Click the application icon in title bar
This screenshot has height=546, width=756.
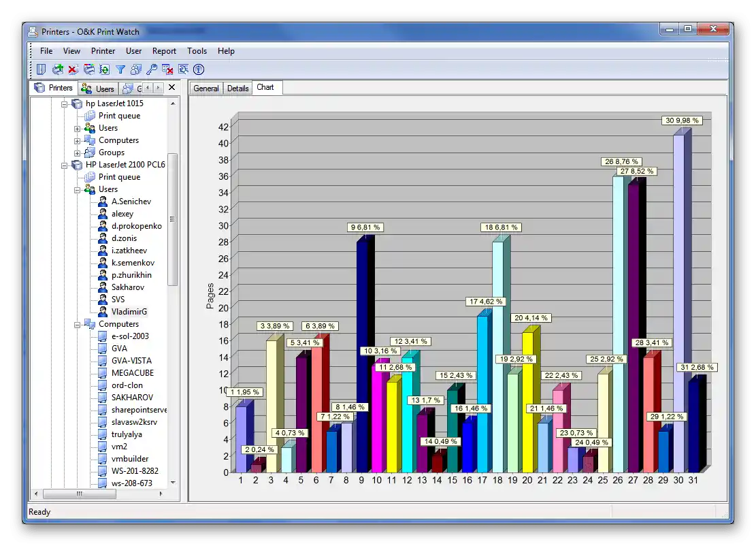pos(33,32)
